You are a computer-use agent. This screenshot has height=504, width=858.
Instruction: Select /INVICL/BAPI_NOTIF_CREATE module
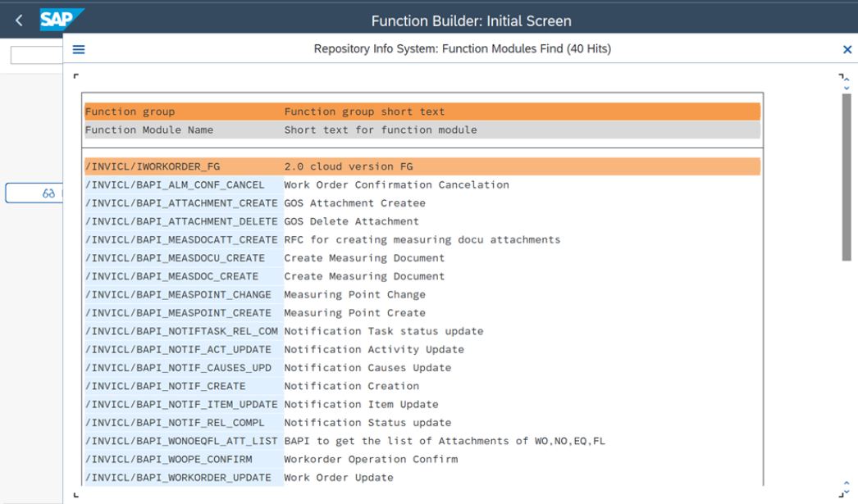[165, 386]
